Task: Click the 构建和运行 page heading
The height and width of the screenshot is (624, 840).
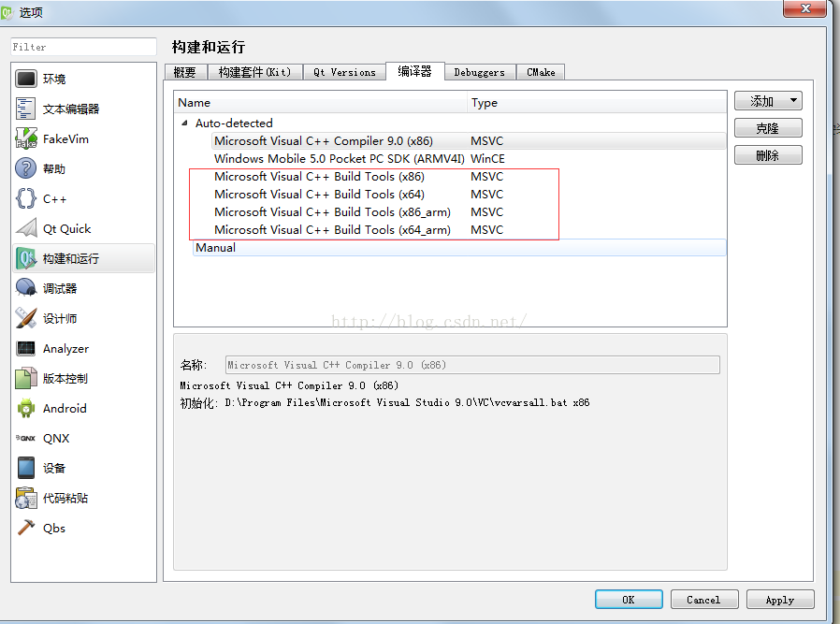Action: tap(209, 47)
